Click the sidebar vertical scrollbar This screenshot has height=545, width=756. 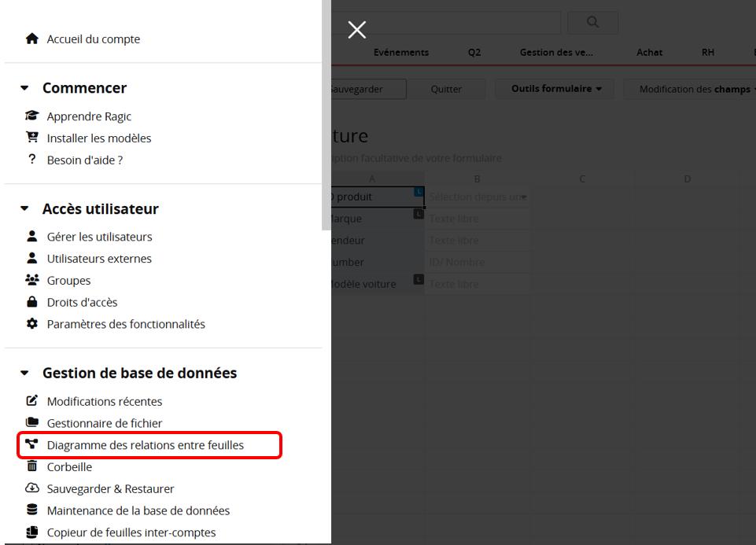(326, 118)
